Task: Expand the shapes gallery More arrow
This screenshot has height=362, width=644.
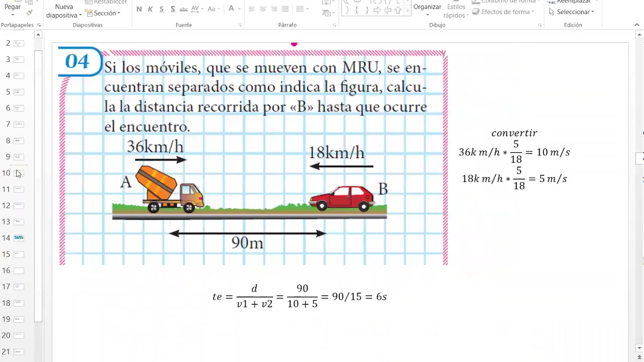Action: coord(407,10)
